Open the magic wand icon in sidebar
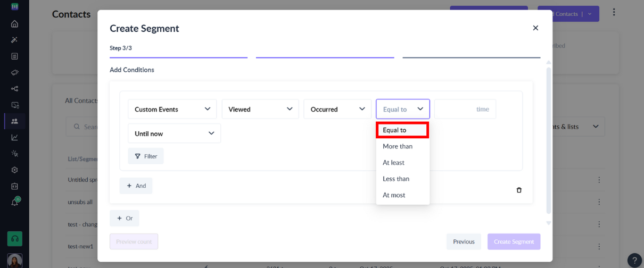644x268 pixels. point(14,40)
